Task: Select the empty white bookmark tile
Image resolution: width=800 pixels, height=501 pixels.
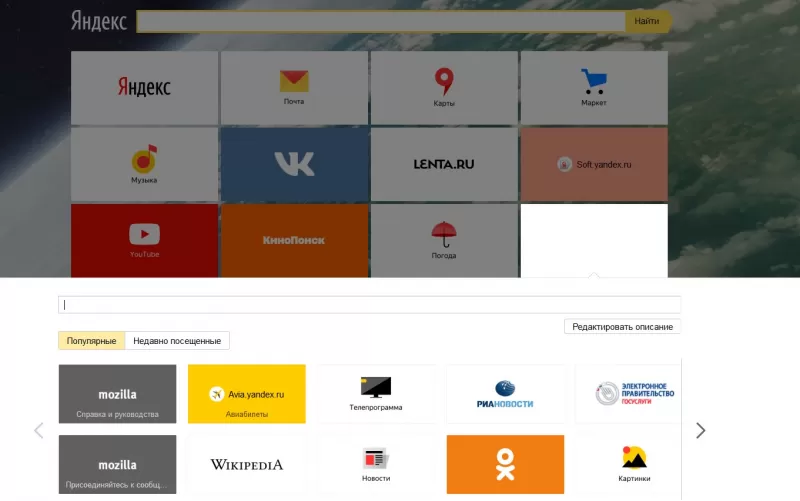Action: (594, 241)
